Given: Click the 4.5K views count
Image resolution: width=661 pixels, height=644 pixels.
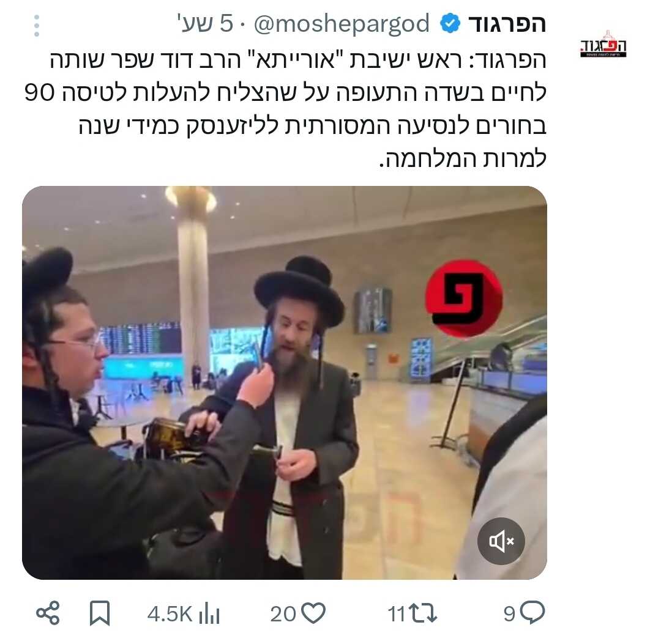Looking at the screenshot, I should (170, 613).
